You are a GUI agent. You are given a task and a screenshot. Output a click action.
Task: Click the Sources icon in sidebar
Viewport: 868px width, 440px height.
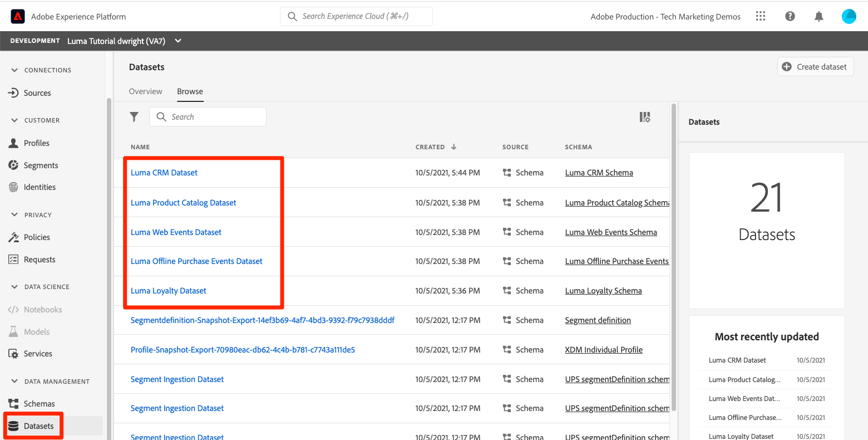(x=13, y=93)
